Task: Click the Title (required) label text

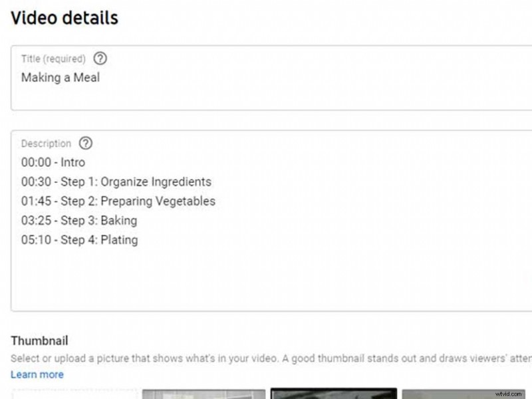Action: [53, 59]
